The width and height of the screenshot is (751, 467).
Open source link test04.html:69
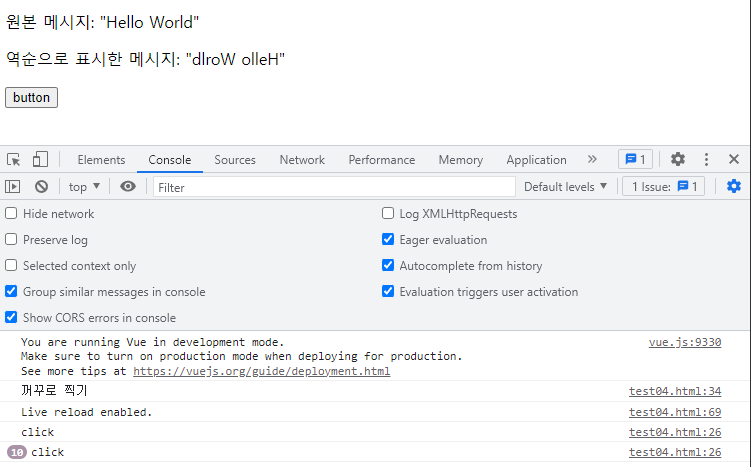[675, 412]
